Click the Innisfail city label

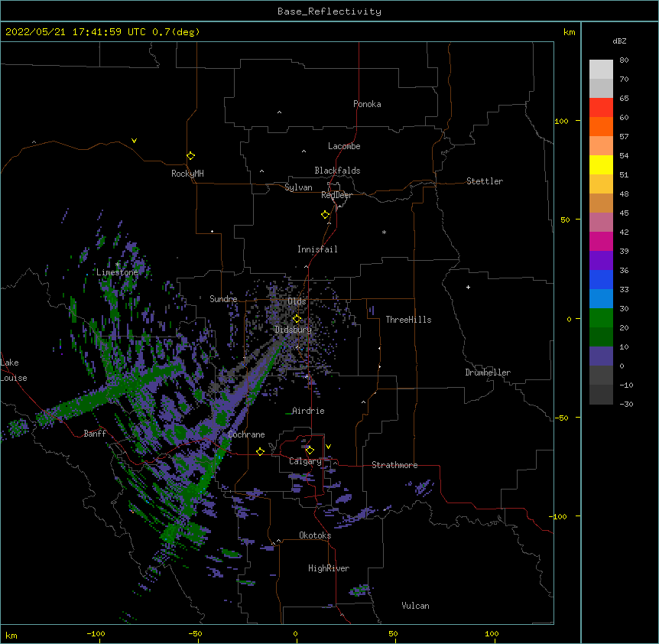pyautogui.click(x=317, y=249)
